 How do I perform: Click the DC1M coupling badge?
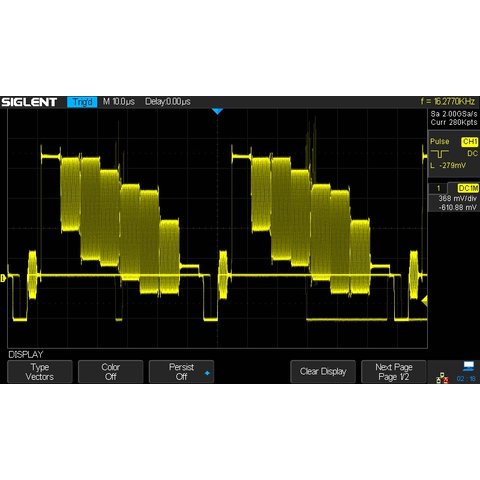pyautogui.click(x=468, y=188)
